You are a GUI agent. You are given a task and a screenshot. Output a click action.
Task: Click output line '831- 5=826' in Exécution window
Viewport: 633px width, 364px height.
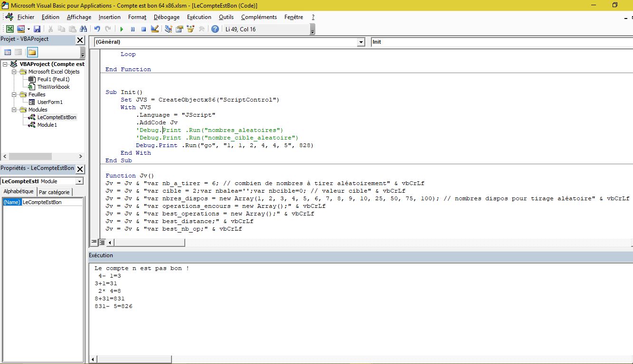pos(113,306)
